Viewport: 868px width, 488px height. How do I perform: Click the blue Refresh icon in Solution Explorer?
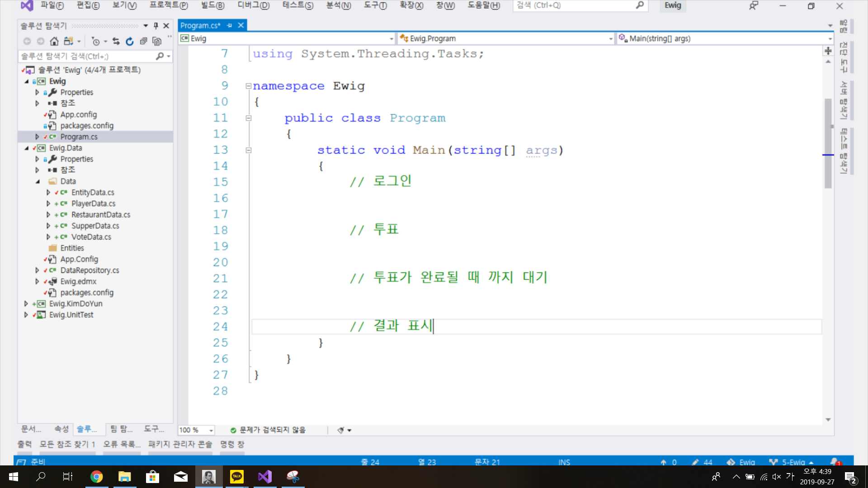[x=130, y=41]
